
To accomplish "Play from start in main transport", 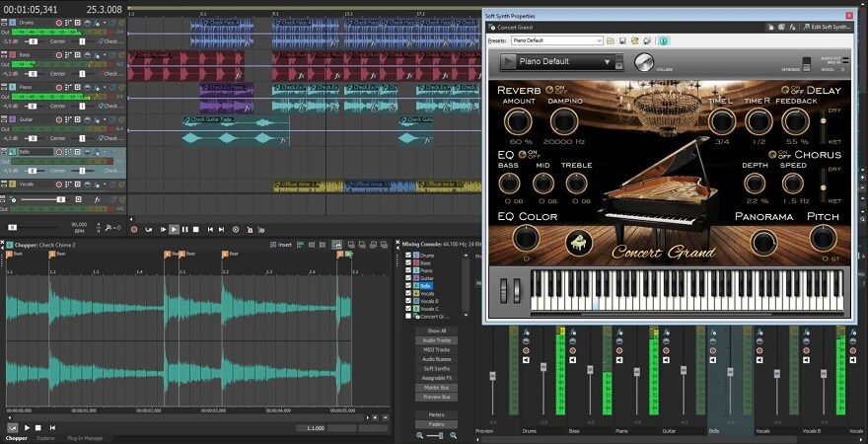I will tap(164, 229).
